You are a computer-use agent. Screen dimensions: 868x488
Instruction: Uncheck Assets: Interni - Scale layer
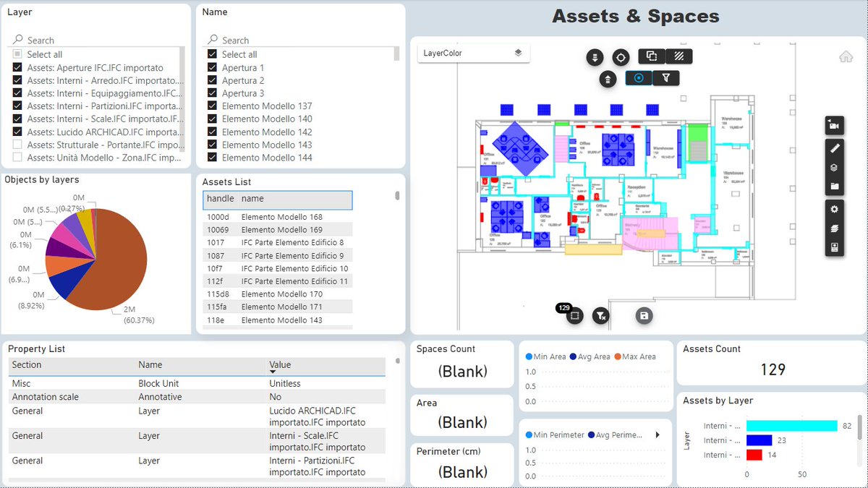pyautogui.click(x=17, y=119)
